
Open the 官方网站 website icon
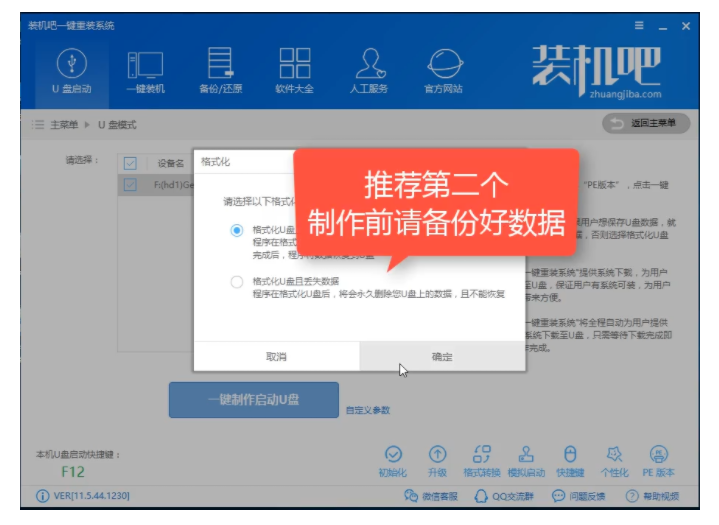[443, 64]
